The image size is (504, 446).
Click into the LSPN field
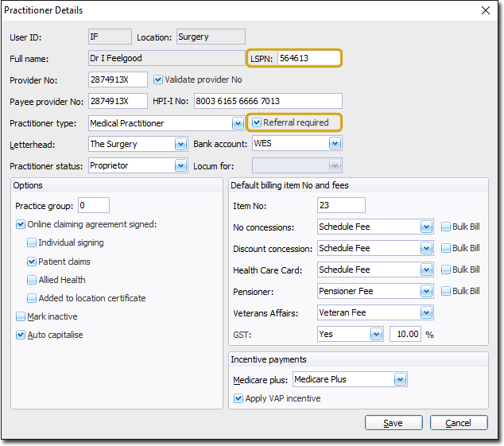point(308,58)
